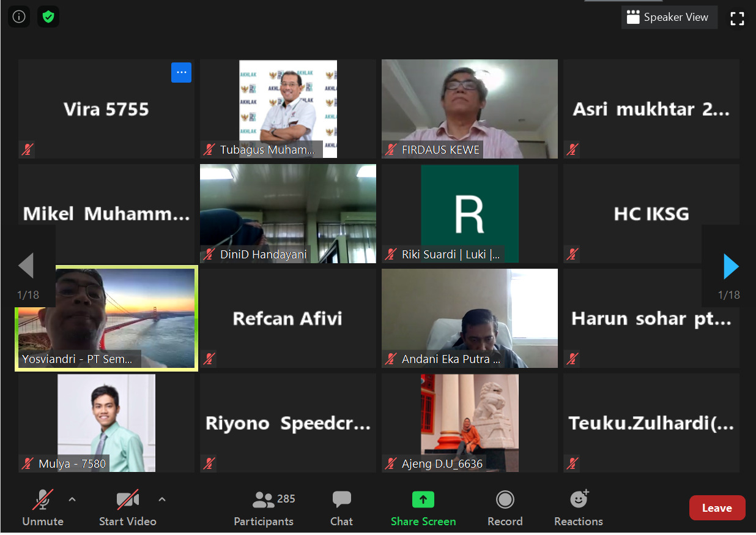Open the meeting information icon
Viewport: 756px width, 535px height.
(x=18, y=17)
